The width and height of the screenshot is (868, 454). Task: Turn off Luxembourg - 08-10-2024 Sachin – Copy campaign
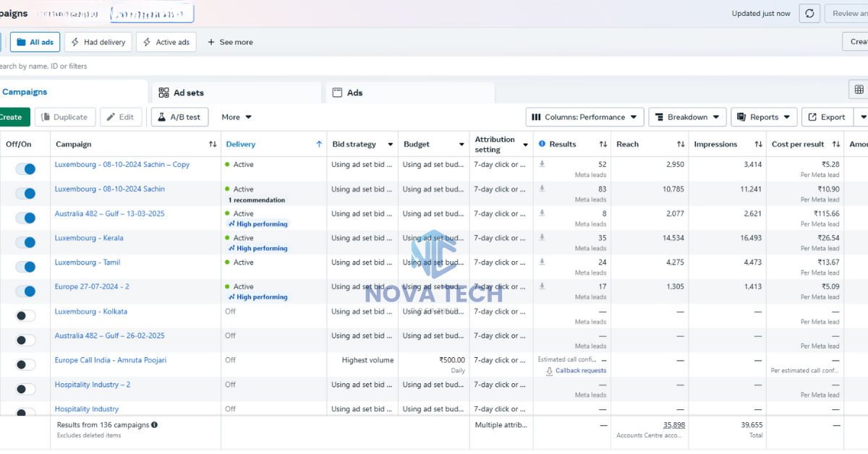(25, 169)
